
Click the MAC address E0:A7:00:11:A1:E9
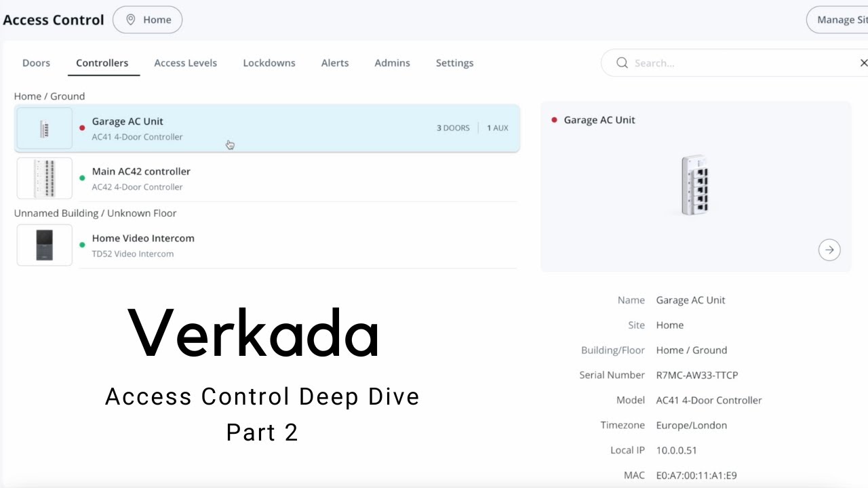696,476
